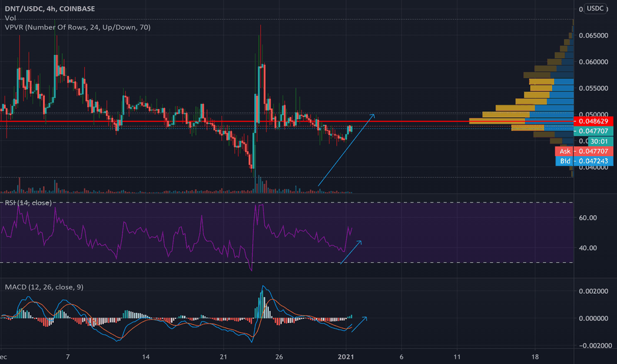This screenshot has width=617, height=364.
Task: Select the Vol indicator label
Action: 10,18
